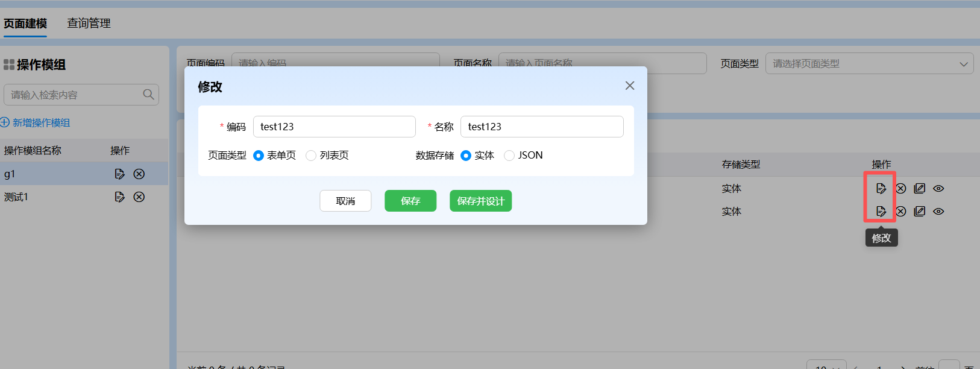Click the search magnifier in module group panel
This screenshot has height=369, width=980.
[x=148, y=95]
